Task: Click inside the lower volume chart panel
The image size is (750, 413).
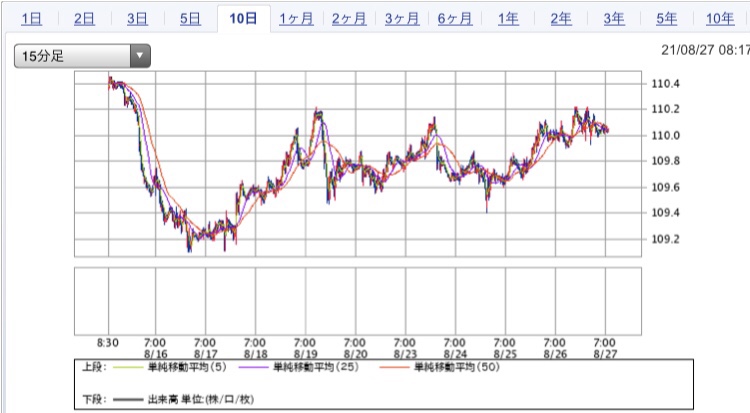Action: (358, 301)
